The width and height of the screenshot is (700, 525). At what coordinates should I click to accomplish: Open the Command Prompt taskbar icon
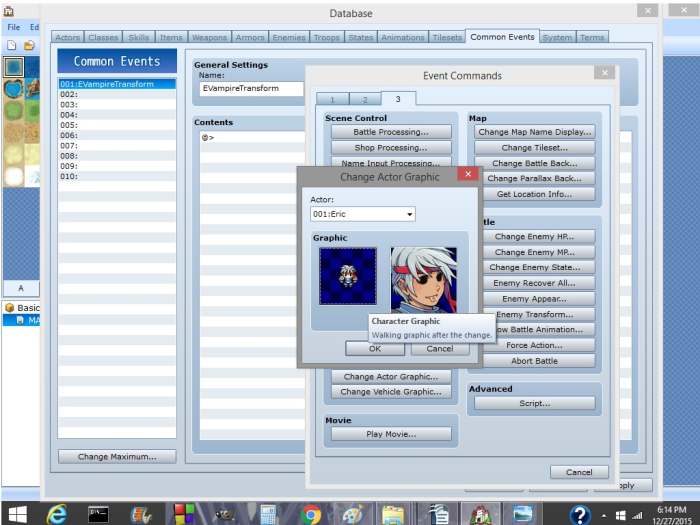pos(98,514)
